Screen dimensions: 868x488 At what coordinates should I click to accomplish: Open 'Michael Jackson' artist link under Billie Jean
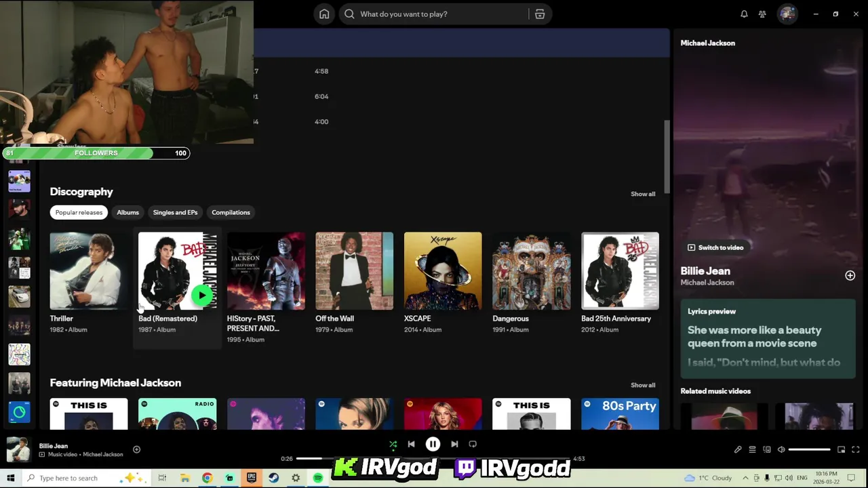707,283
